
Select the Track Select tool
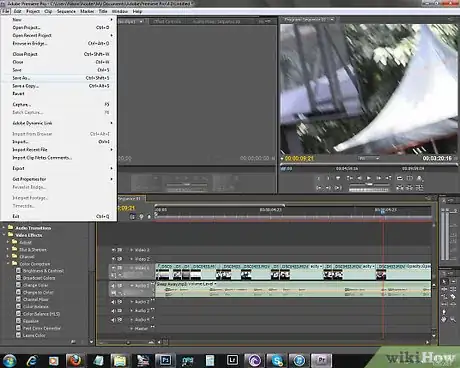(453, 282)
